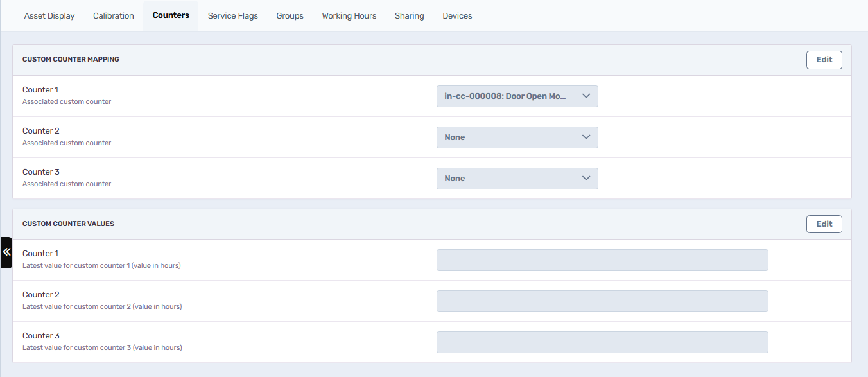Select the Sharing tab

(x=410, y=16)
